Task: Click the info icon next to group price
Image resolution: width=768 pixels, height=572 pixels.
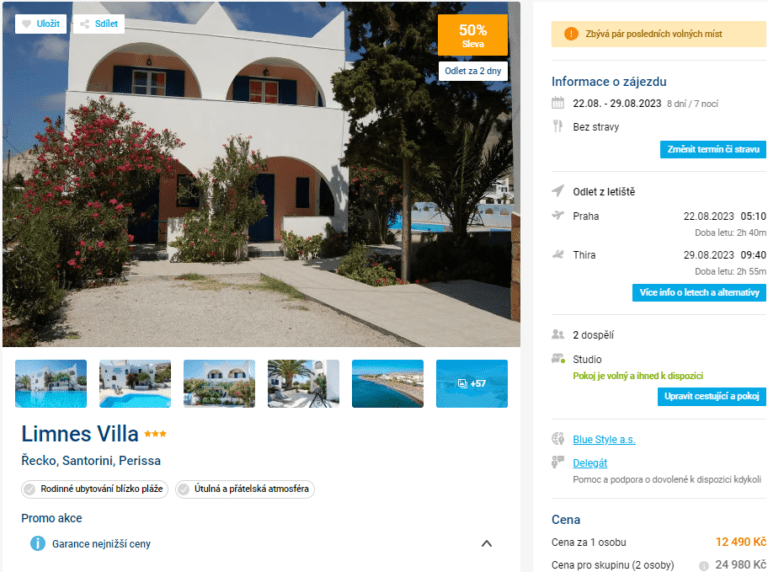Action: tap(703, 565)
